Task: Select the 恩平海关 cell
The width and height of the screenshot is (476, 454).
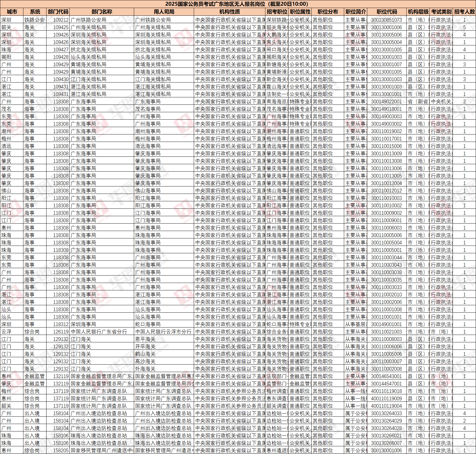Action: point(145,339)
